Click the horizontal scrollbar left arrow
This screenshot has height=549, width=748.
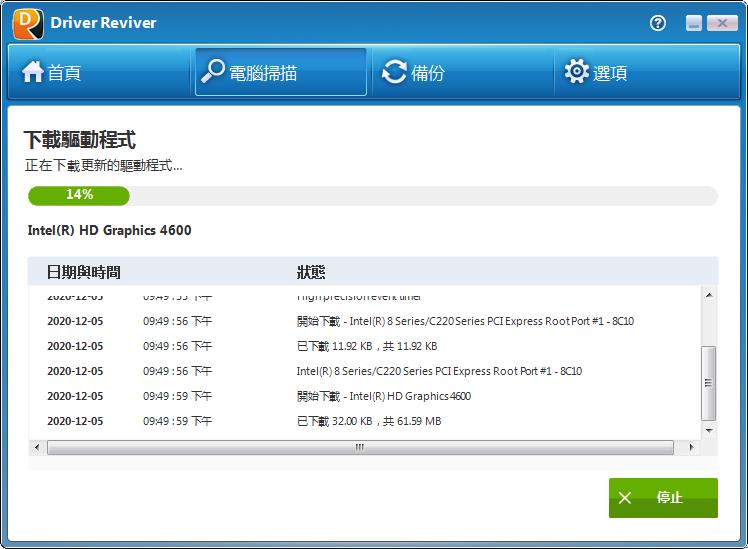(x=37, y=447)
